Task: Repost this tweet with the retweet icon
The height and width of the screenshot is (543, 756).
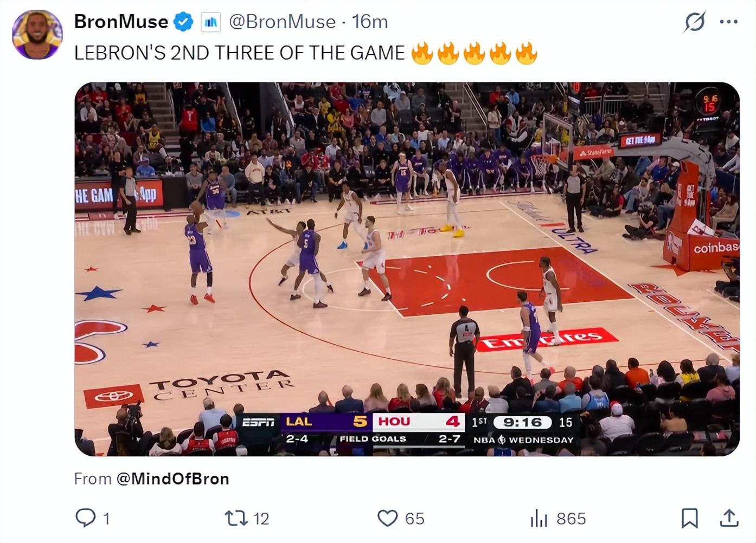Action: [x=236, y=518]
